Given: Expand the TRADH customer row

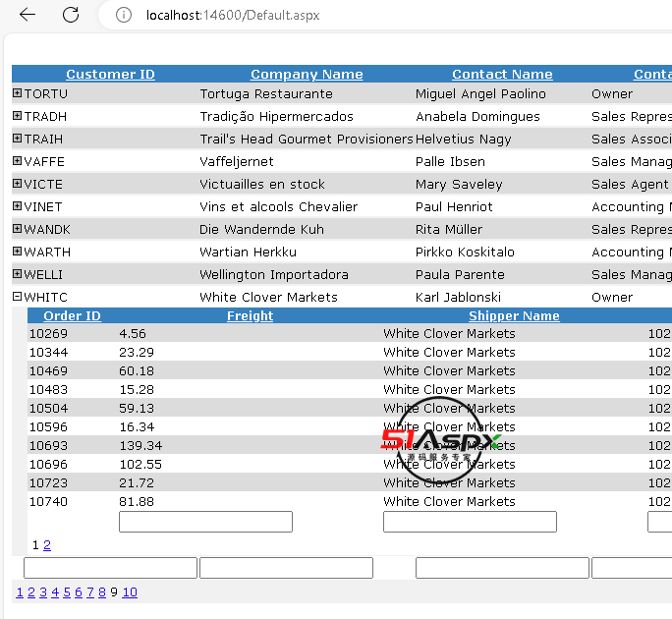Looking at the screenshot, I should [17, 116].
